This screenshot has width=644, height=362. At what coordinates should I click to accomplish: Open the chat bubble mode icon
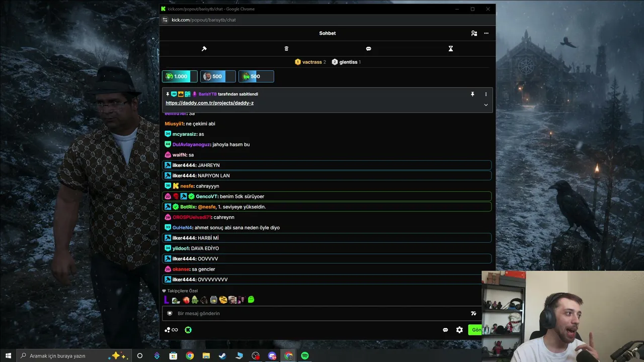[x=368, y=49]
